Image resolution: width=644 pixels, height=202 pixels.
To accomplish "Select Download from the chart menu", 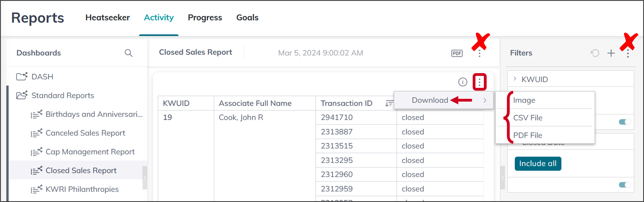I will [430, 100].
